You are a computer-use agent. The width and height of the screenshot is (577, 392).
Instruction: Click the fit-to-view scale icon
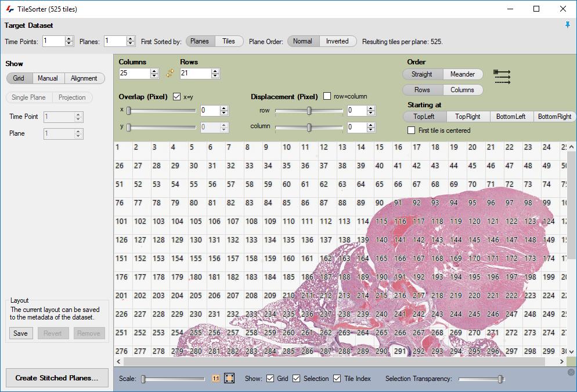coord(229,379)
